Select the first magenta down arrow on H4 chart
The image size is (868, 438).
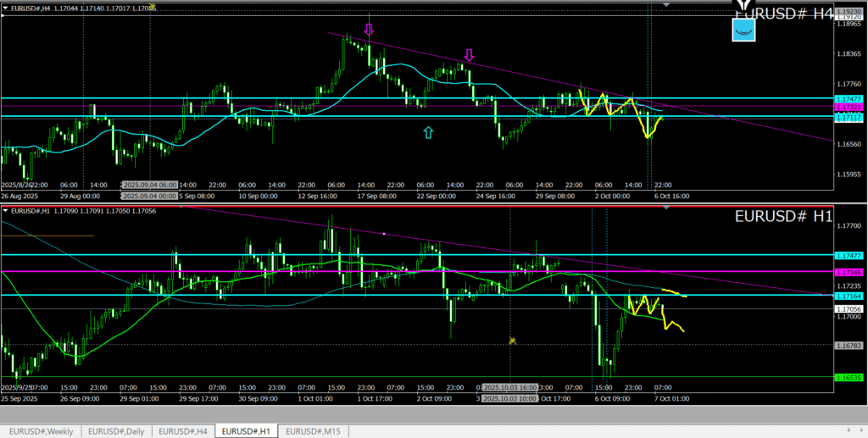[368, 30]
